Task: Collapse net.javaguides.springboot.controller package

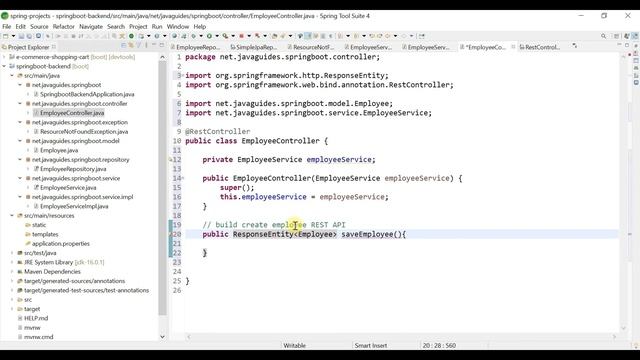Action: (x=20, y=104)
